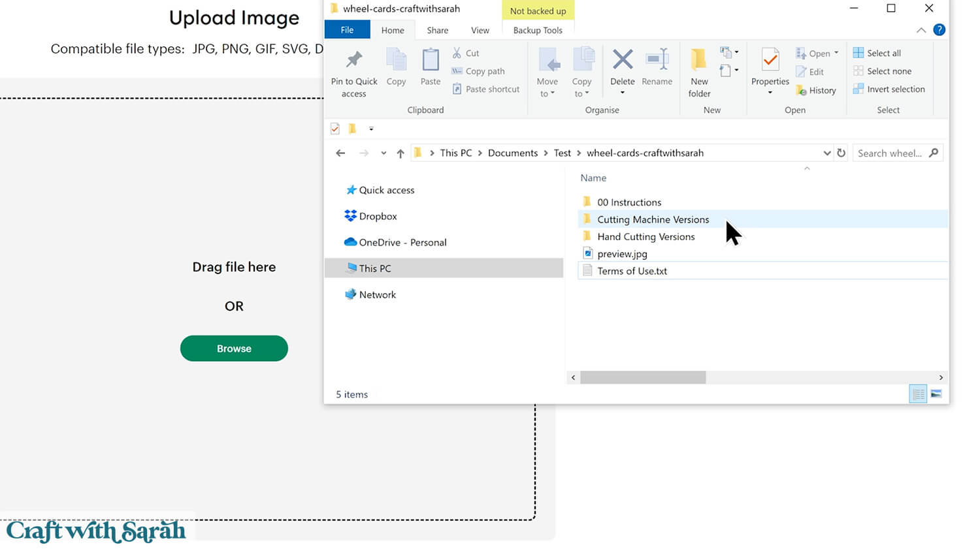Click the Rename icon in ribbon
Screen dimensions: 980x549
(657, 60)
